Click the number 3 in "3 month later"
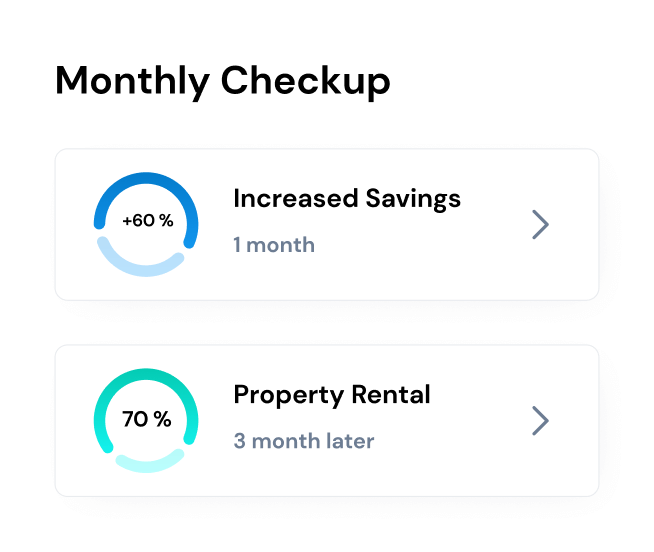The width and height of the screenshot is (654, 552). tap(239, 441)
